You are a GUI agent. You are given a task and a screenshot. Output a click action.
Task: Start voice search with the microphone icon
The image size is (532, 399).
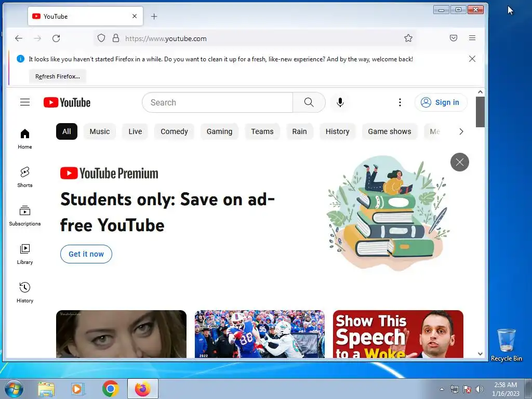(x=340, y=102)
